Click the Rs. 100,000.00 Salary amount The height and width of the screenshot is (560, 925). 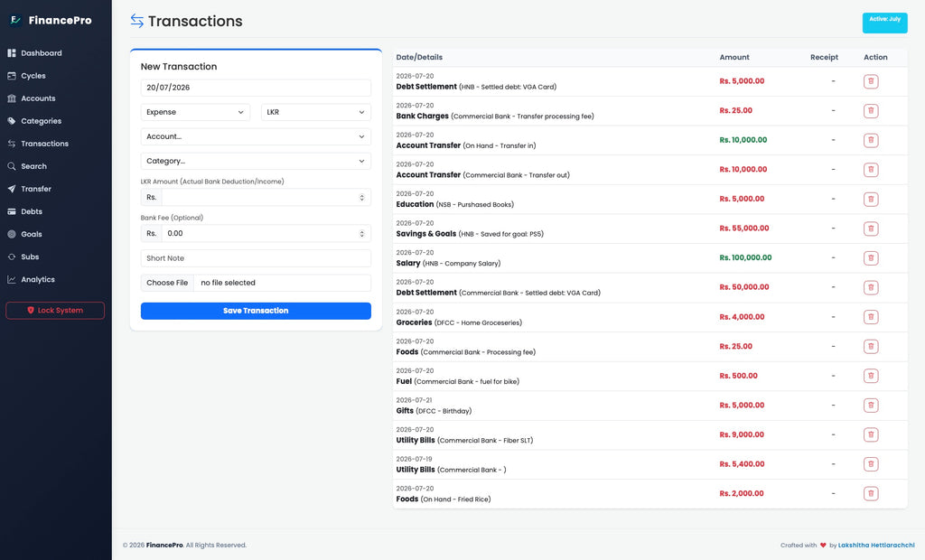click(x=745, y=258)
